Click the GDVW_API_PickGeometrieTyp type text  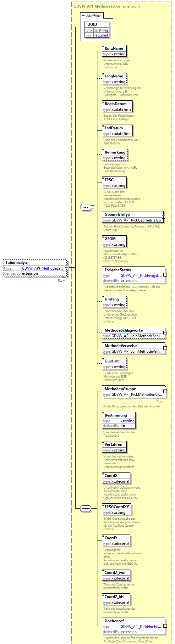(x=136, y=220)
